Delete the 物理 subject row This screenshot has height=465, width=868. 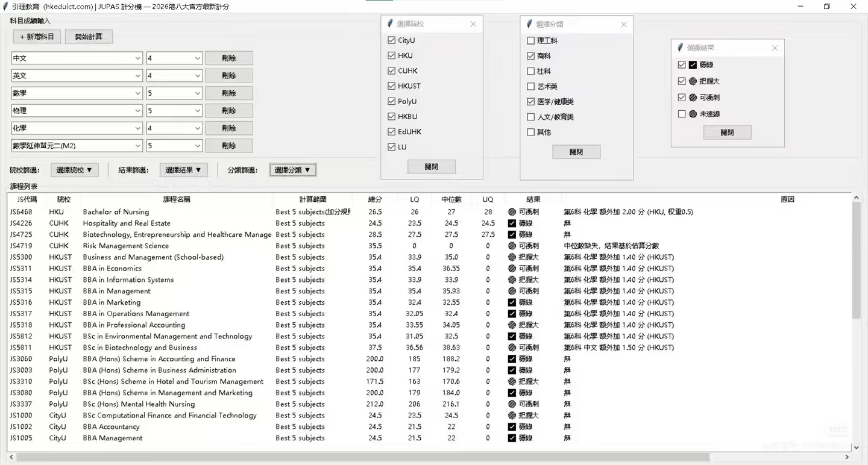click(229, 111)
